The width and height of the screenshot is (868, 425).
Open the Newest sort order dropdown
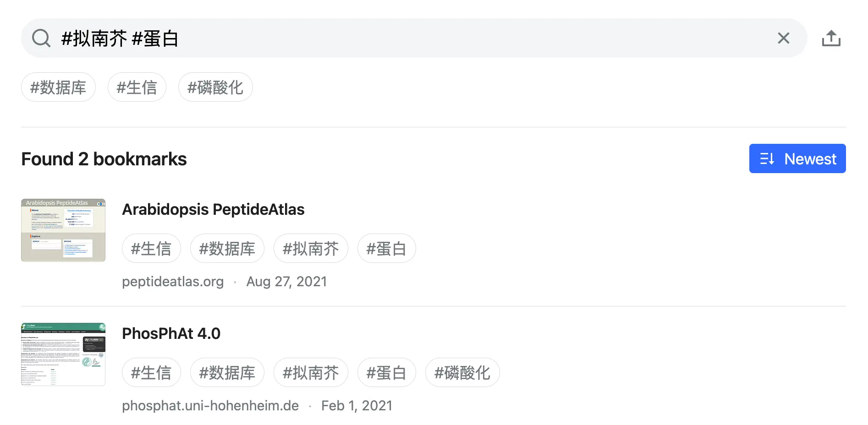[x=797, y=158]
